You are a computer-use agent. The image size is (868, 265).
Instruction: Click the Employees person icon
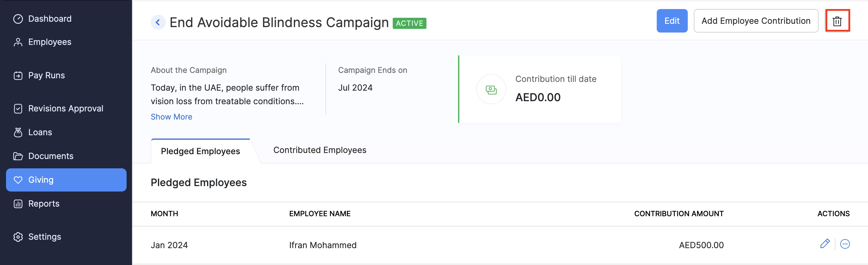(18, 42)
